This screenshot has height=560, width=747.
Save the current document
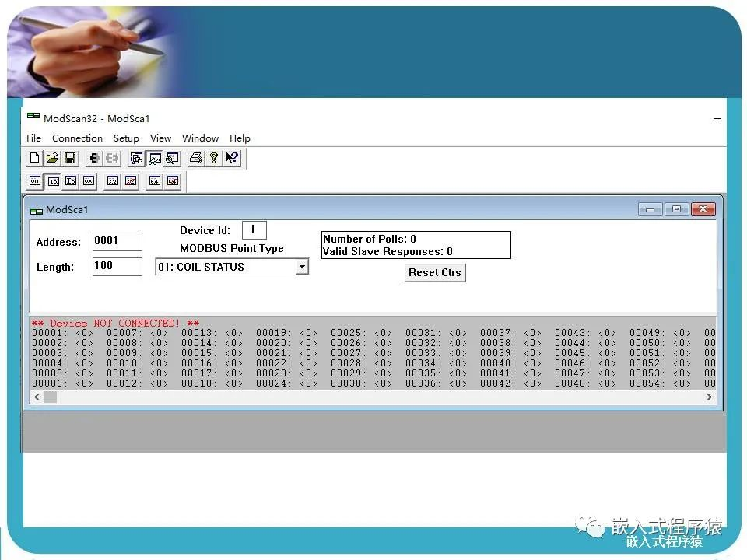(70, 158)
